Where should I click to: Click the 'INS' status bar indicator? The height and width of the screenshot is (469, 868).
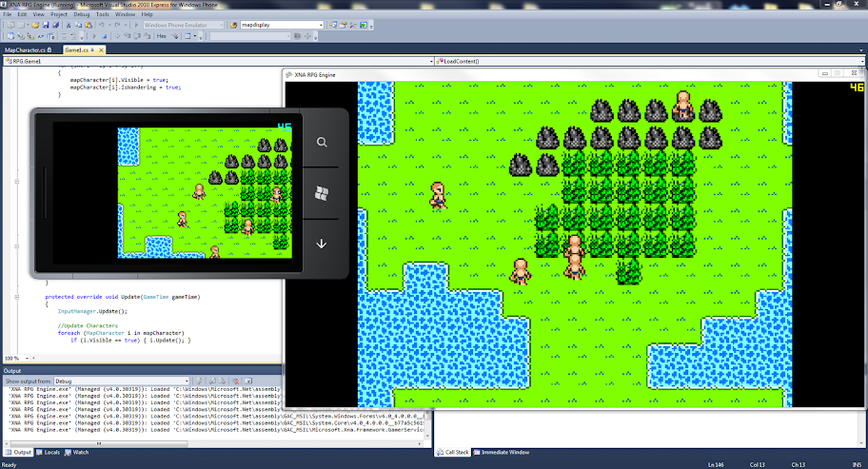click(x=857, y=464)
